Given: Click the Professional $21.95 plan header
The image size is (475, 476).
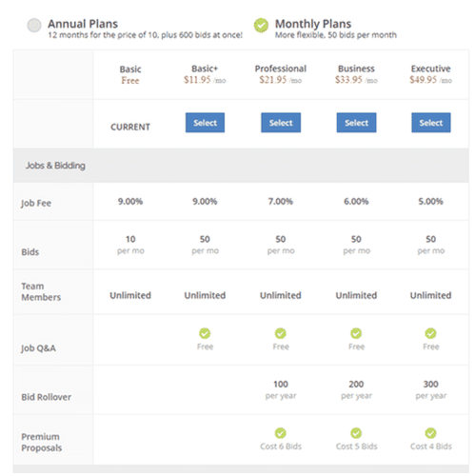Looking at the screenshot, I should coord(281,74).
